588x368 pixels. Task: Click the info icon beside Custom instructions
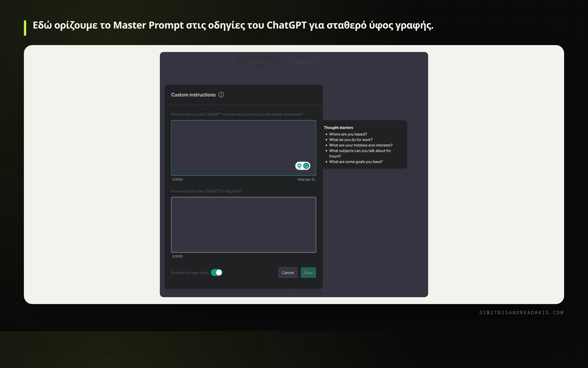coord(221,95)
